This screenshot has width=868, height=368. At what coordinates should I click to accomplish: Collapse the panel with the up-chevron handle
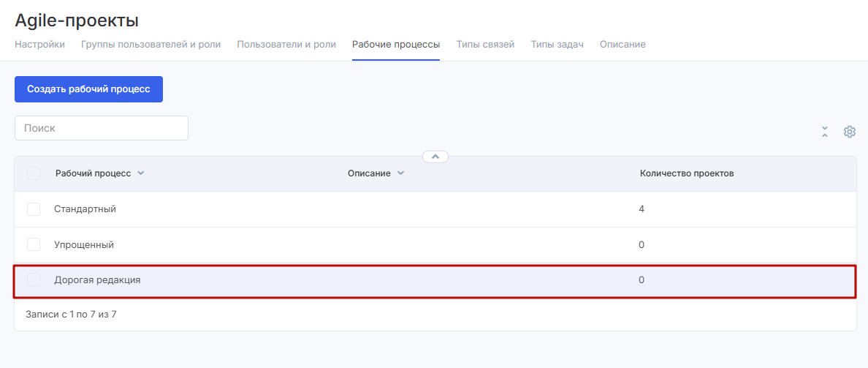[435, 157]
